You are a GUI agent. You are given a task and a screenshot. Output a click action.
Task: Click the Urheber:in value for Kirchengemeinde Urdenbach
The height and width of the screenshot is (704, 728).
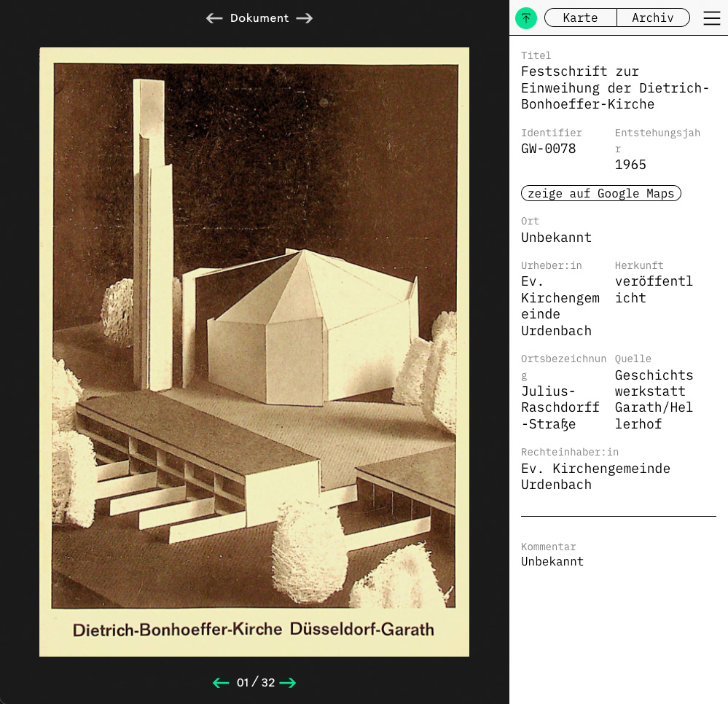coord(560,306)
